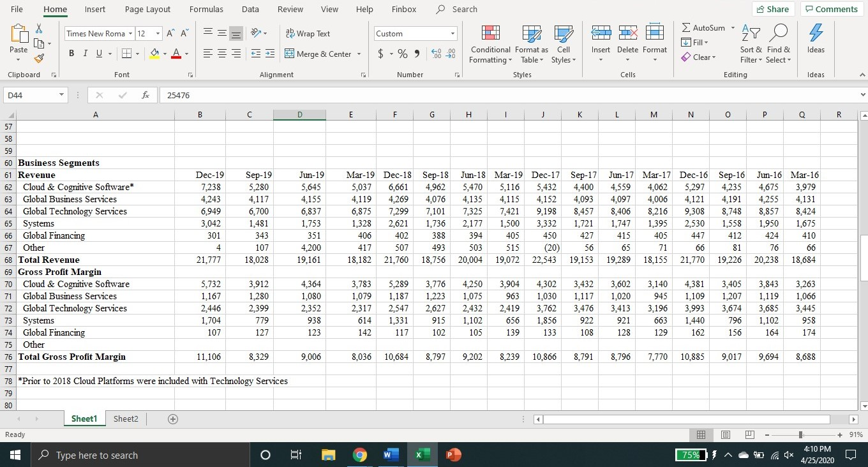Select the Cut scissors icon

(39, 29)
